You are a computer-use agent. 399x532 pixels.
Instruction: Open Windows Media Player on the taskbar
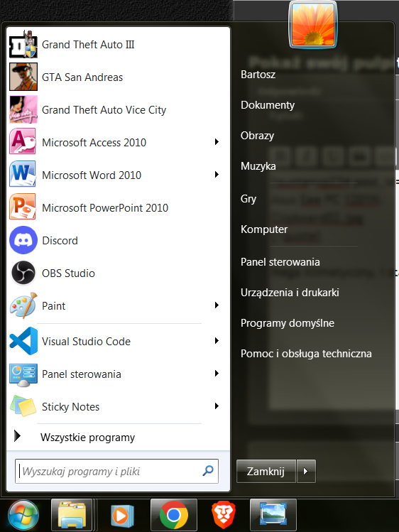pos(122,516)
